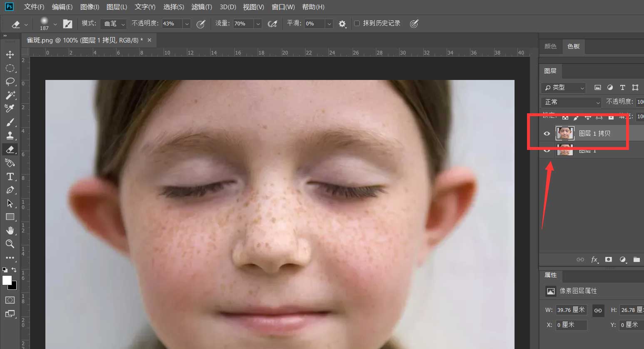
Task: Toggle Erase to History checkbox
Action: tap(357, 23)
